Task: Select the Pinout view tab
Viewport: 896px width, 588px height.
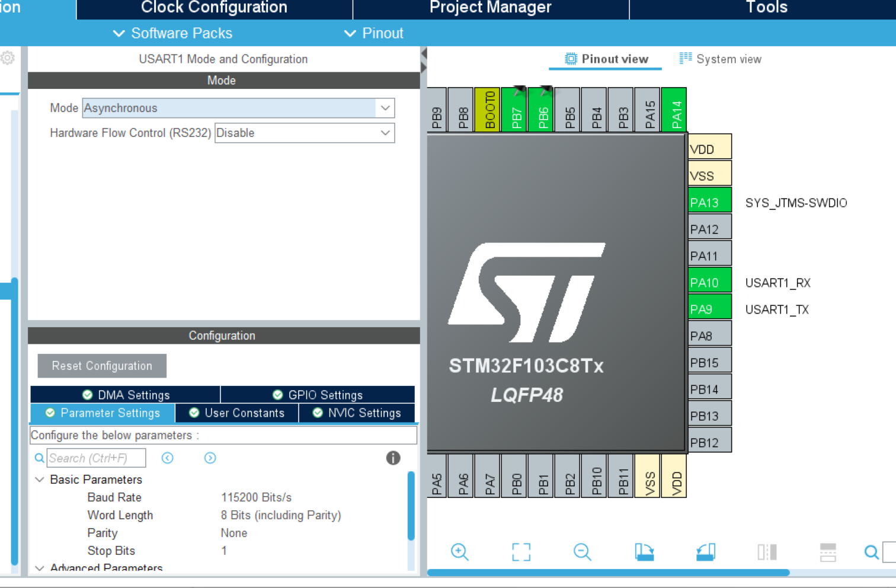Action: point(606,59)
